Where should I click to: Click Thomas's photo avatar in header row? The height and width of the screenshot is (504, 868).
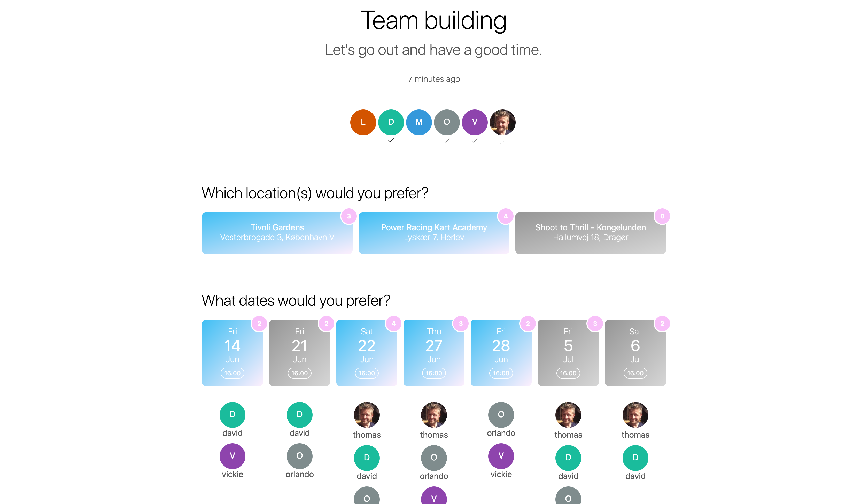tap(502, 122)
